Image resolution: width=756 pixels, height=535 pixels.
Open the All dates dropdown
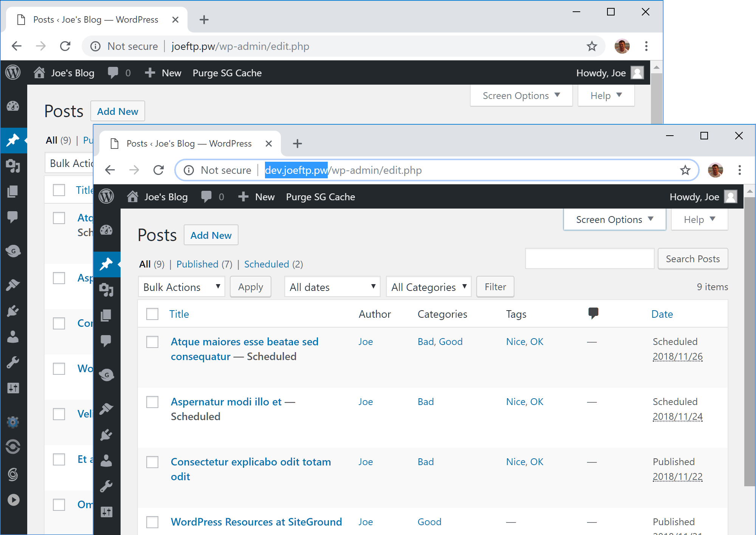point(332,287)
